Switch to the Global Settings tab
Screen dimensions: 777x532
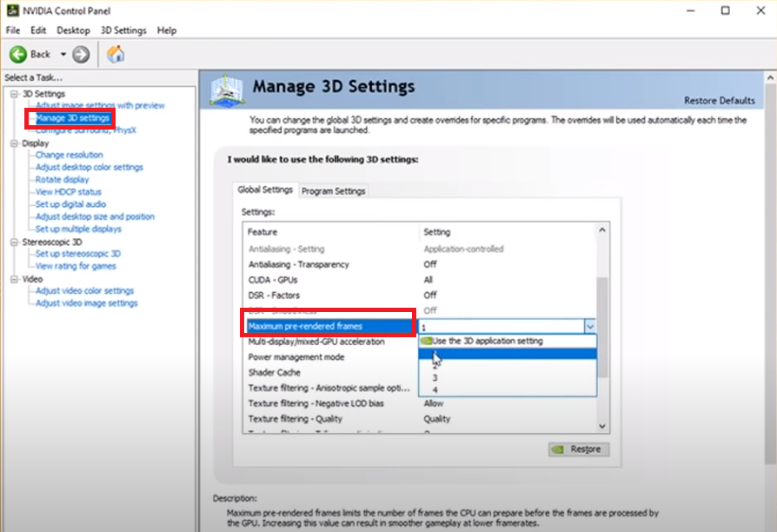tap(265, 190)
